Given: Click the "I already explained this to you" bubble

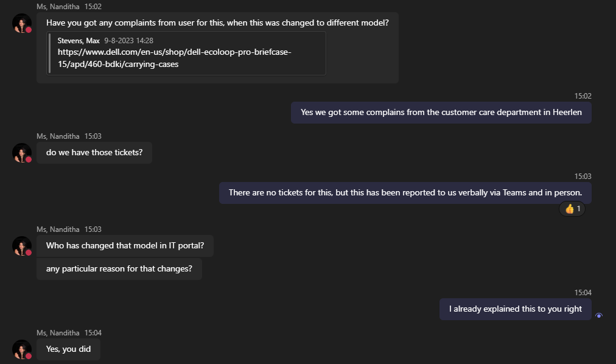Looking at the screenshot, I should point(515,309).
